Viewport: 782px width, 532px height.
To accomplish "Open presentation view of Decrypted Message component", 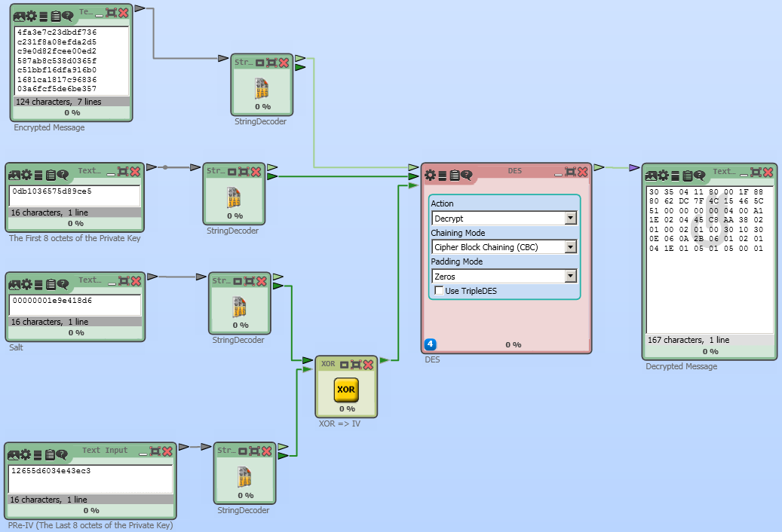I will pyautogui.click(x=651, y=176).
